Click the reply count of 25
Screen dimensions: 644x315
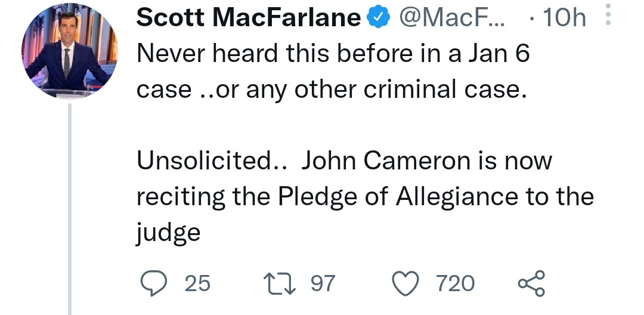pos(197,283)
